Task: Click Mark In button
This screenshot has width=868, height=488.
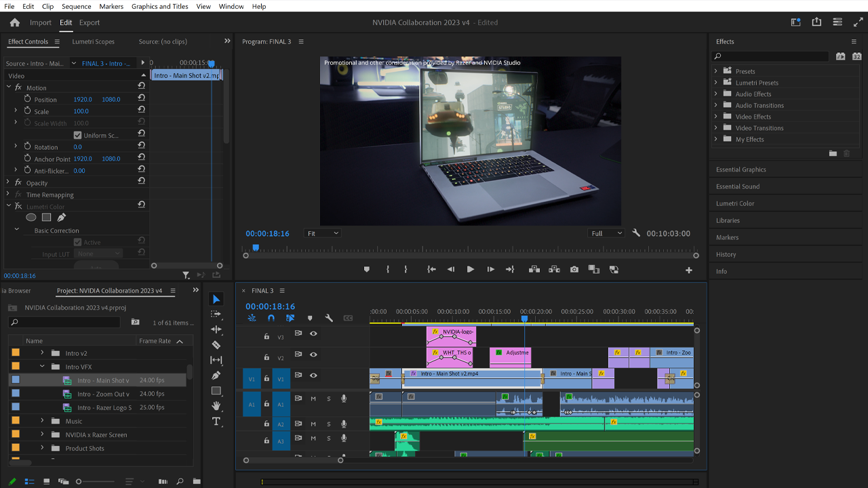Action: (x=388, y=269)
